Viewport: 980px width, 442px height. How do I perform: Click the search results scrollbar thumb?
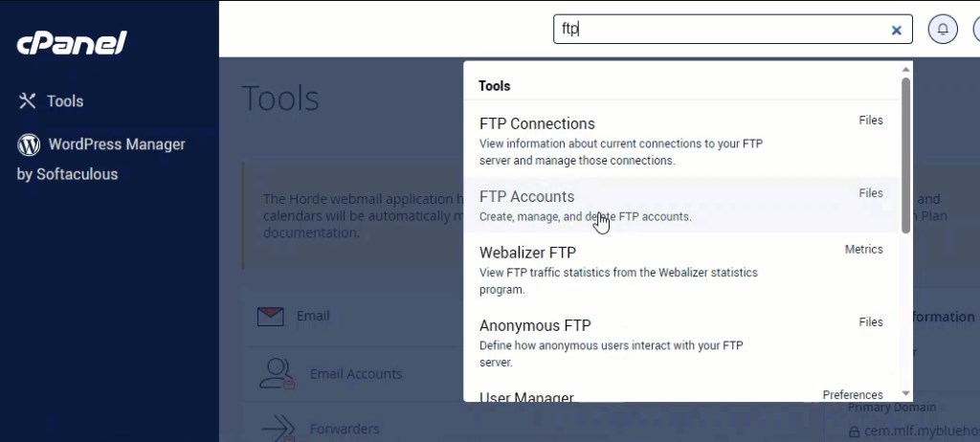pos(905,153)
